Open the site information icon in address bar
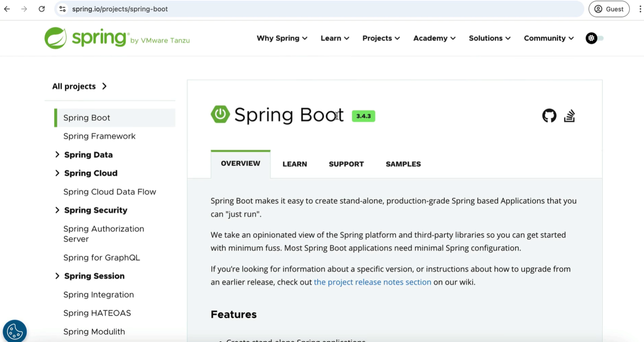 (x=62, y=9)
